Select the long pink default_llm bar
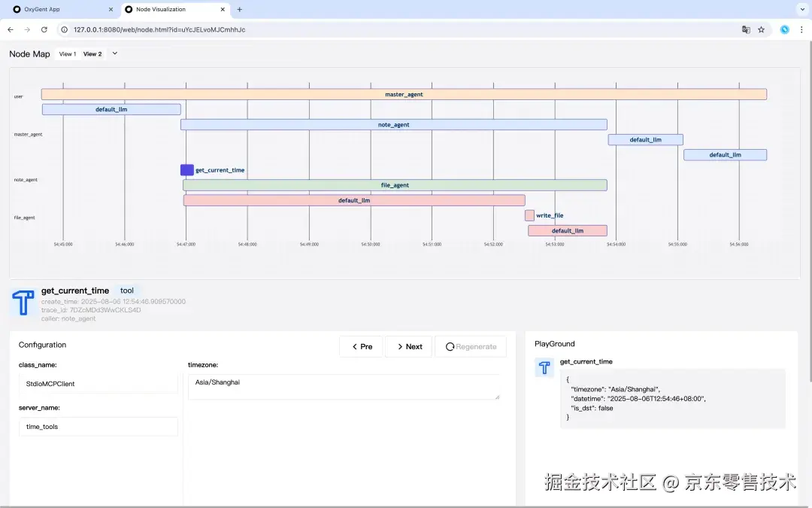This screenshot has width=812, height=508. (354, 200)
